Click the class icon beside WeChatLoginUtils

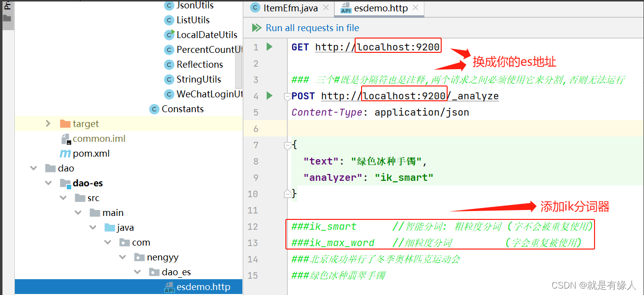pos(169,94)
